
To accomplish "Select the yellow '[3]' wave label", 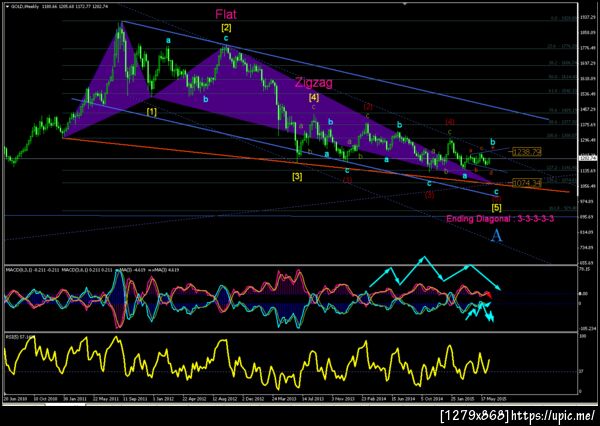I will (297, 176).
